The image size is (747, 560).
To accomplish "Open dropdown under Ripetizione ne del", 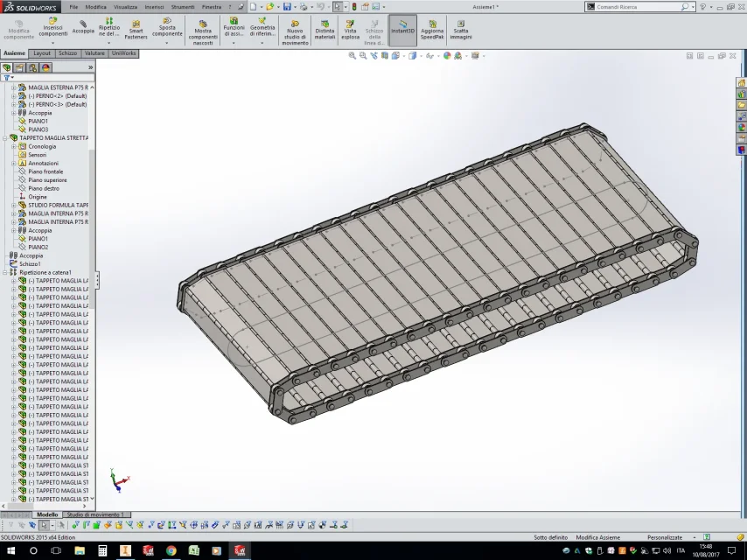I will pos(109,43).
